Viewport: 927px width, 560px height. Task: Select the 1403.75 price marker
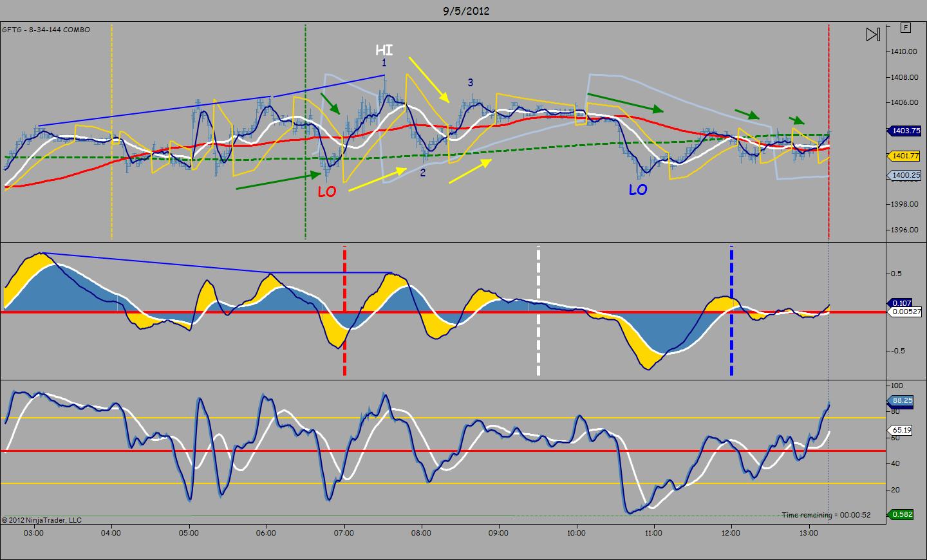(x=904, y=131)
